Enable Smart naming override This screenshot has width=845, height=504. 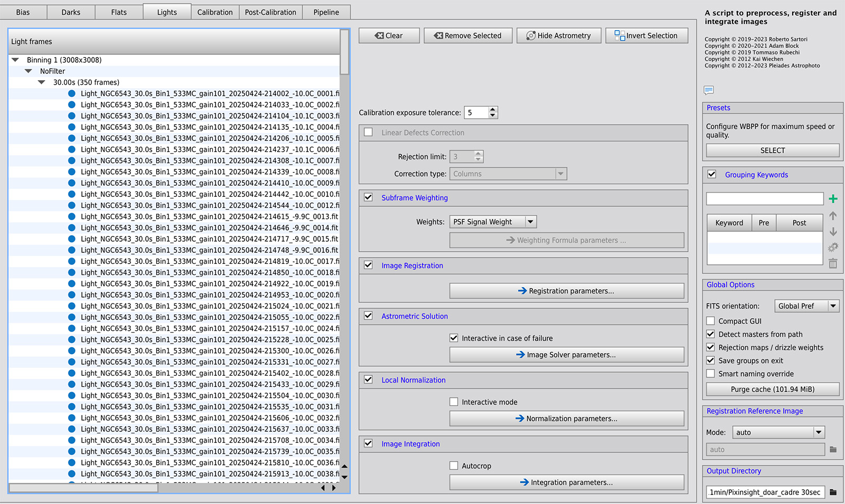click(x=710, y=374)
